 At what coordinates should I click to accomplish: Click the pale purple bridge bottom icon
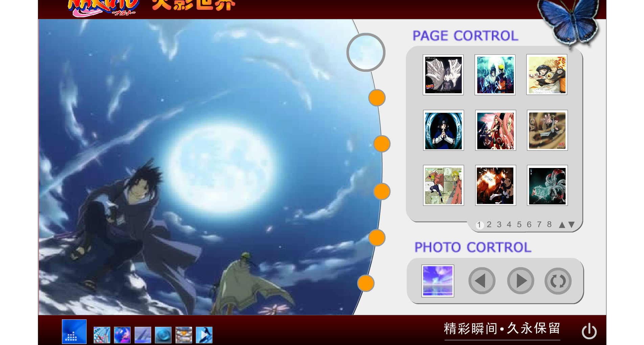[x=143, y=335]
